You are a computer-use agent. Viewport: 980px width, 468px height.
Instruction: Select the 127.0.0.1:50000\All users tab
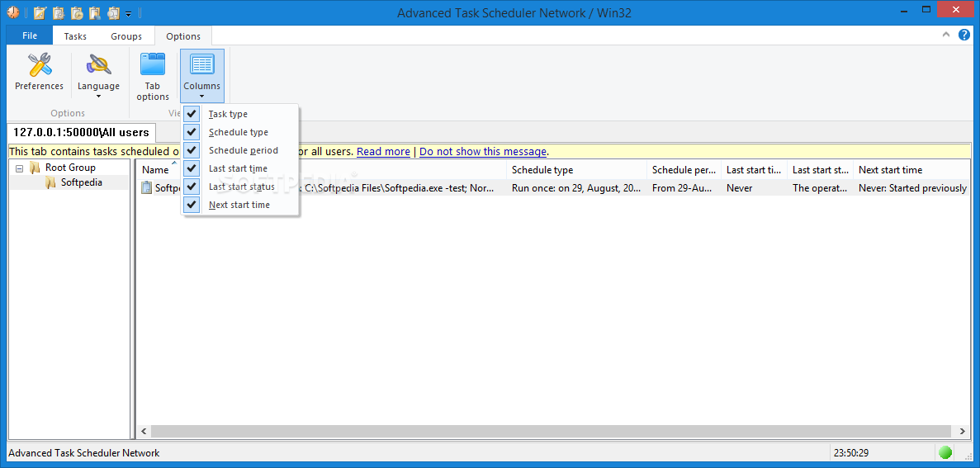81,132
